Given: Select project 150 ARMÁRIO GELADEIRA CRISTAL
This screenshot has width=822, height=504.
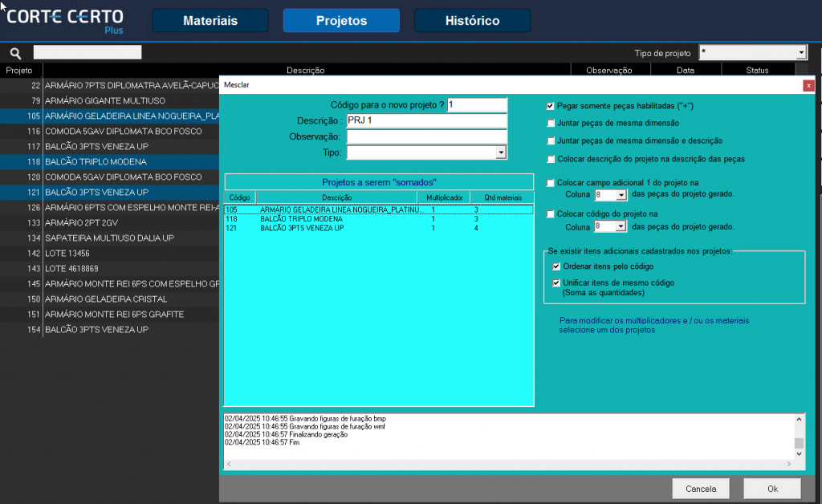Looking at the screenshot, I should pyautogui.click(x=109, y=299).
